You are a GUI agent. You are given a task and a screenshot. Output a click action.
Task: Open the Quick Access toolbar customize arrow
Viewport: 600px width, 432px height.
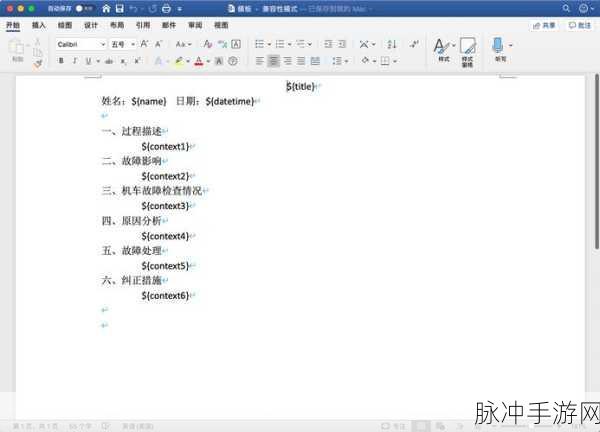(179, 9)
